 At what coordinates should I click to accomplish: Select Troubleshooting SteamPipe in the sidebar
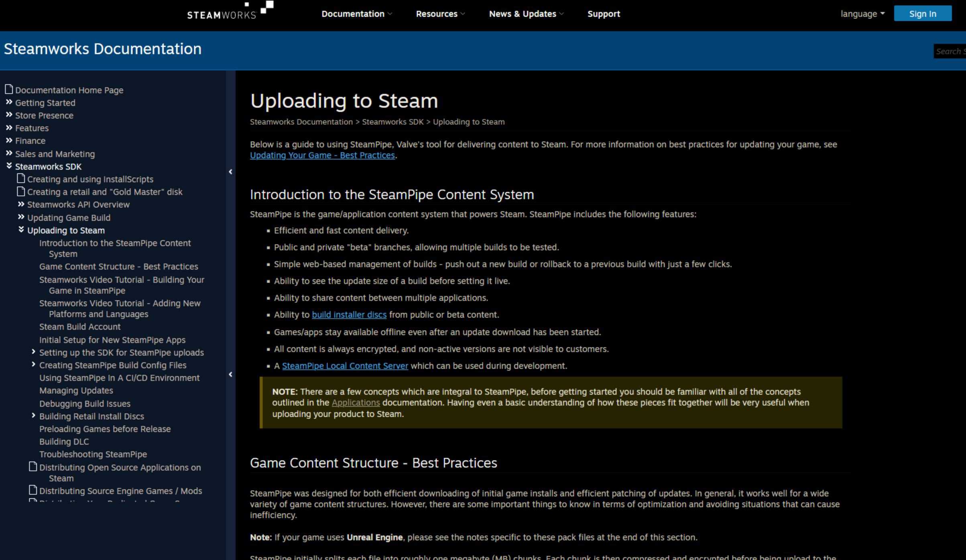click(x=93, y=454)
